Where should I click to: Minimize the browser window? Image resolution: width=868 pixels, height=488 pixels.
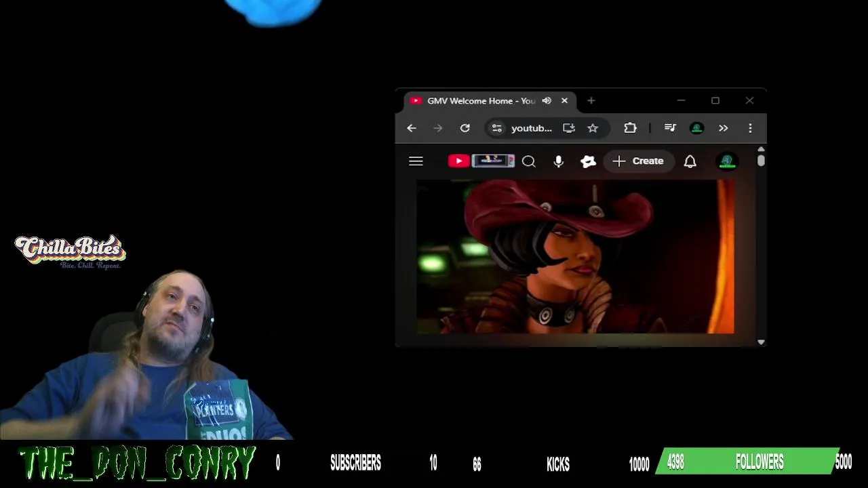[681, 101]
